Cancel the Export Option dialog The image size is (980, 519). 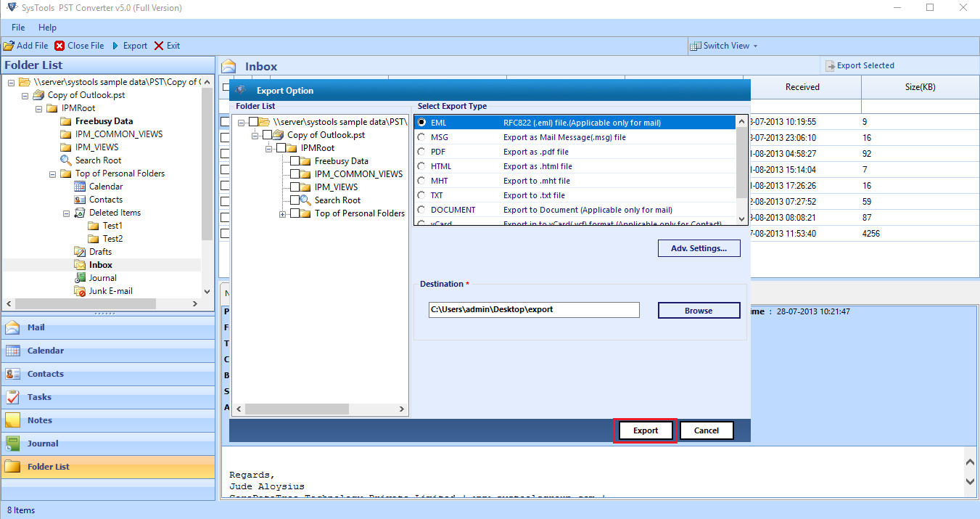pyautogui.click(x=707, y=430)
